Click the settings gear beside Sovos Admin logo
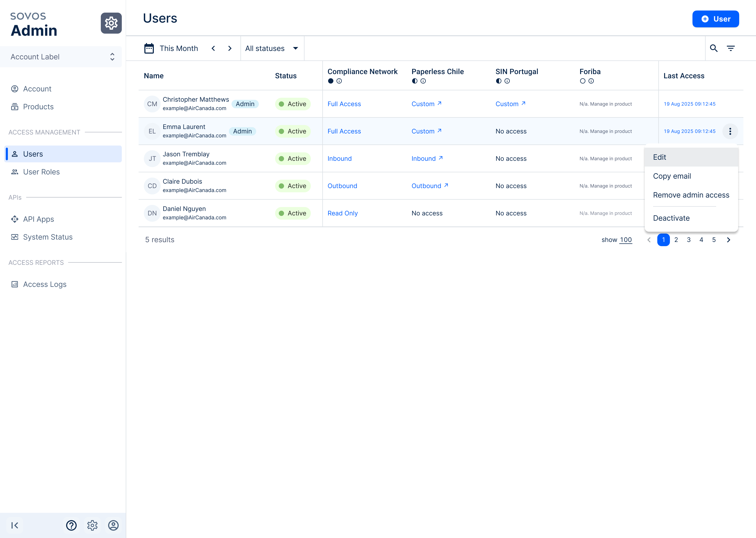 coord(111,23)
